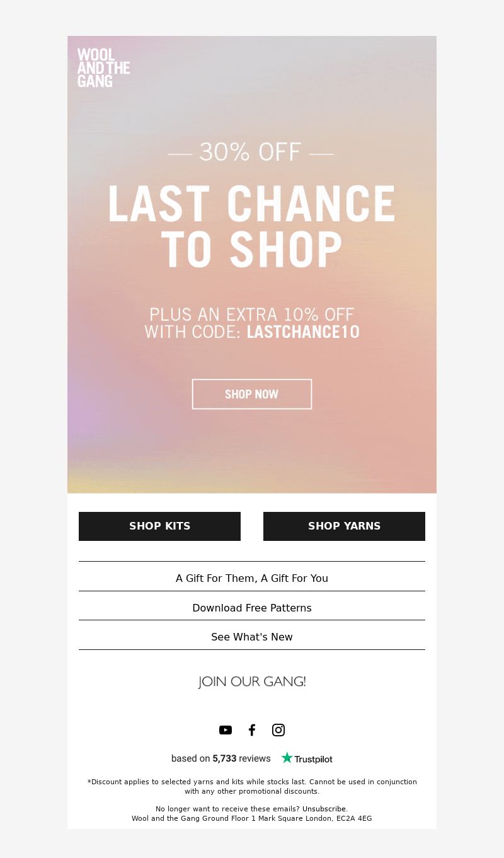Click the Mark Square London address line
Image resolution: width=504 pixels, height=858 pixels.
point(252,818)
